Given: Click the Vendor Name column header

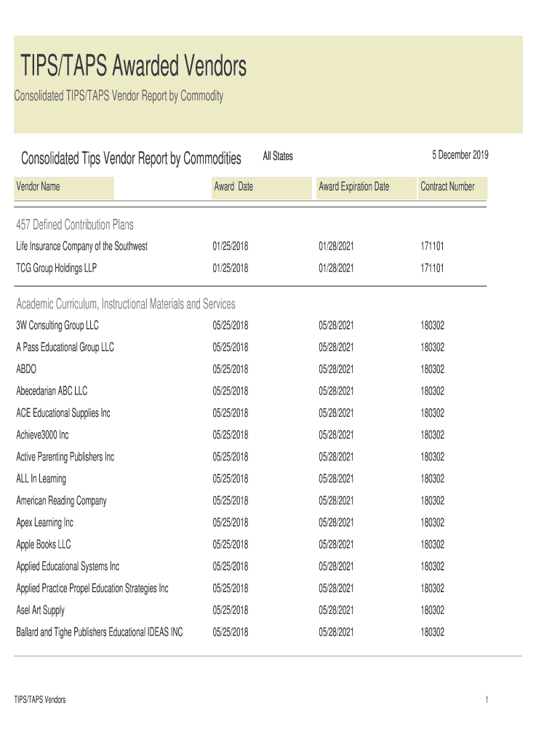Looking at the screenshot, I should click(x=39, y=187).
